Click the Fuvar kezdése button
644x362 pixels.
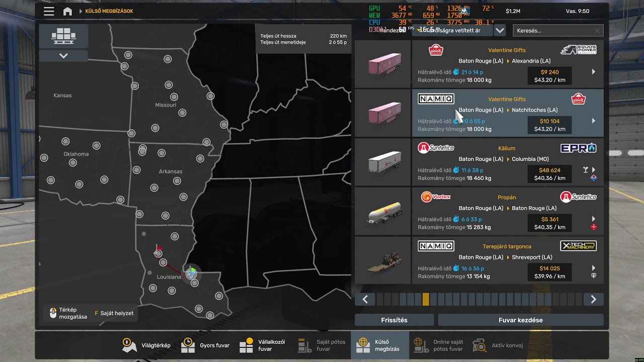pyautogui.click(x=521, y=320)
